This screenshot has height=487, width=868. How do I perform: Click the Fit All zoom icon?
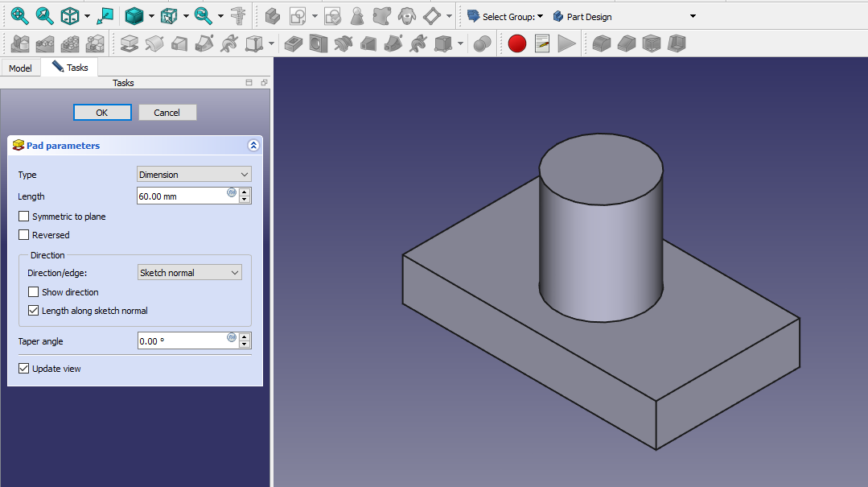19,15
